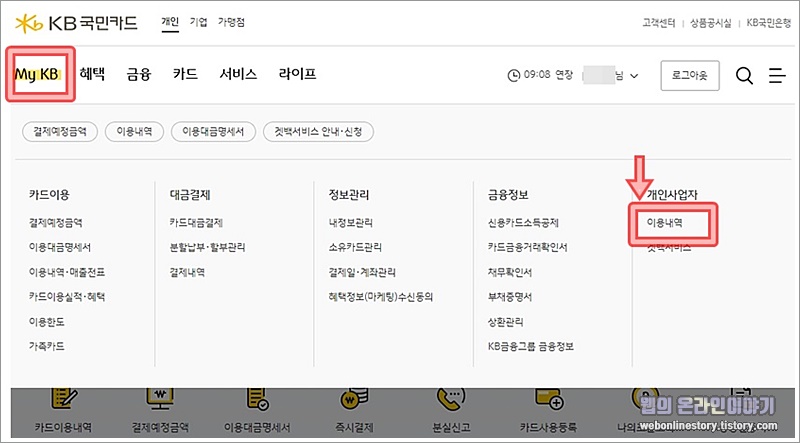The width and height of the screenshot is (800, 443).
Task: Click the 결제예정금액 quick icon at bottom
Action: click(161, 401)
